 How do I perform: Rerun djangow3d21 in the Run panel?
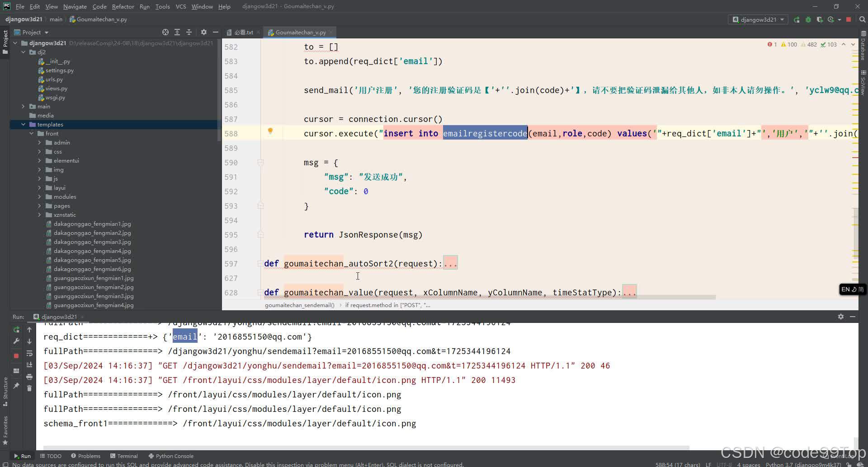click(x=16, y=330)
